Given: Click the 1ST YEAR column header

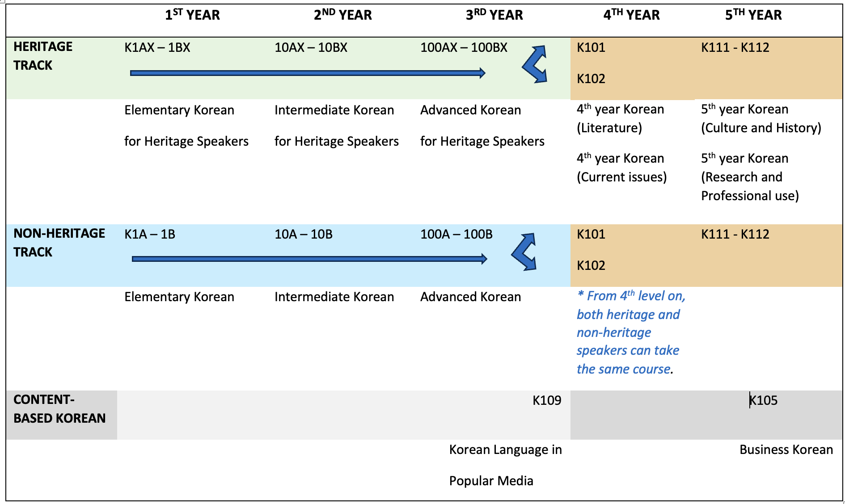Looking at the screenshot, I should (x=192, y=15).
